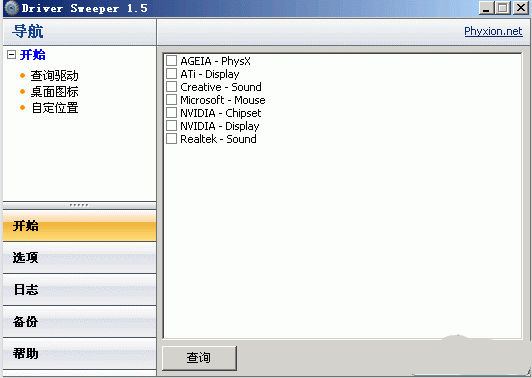The image size is (532, 378).
Task: Click the 'Realtek - Sound' label text
Action: point(218,139)
